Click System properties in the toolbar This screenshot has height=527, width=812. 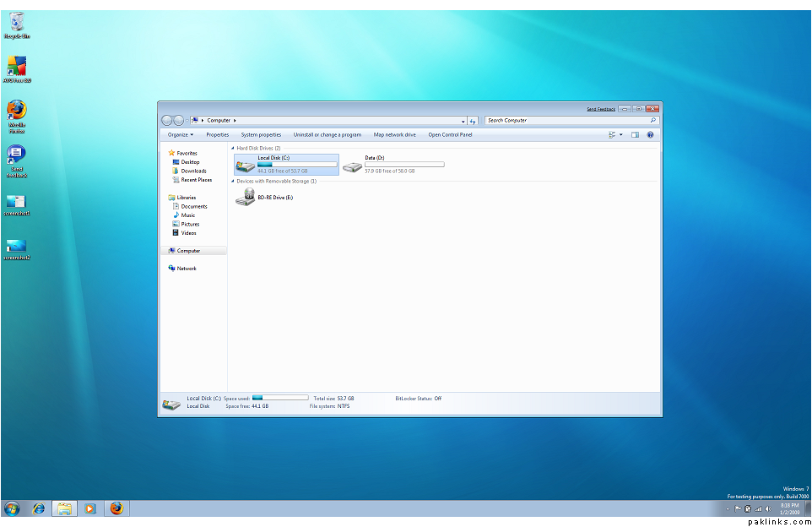(x=261, y=134)
